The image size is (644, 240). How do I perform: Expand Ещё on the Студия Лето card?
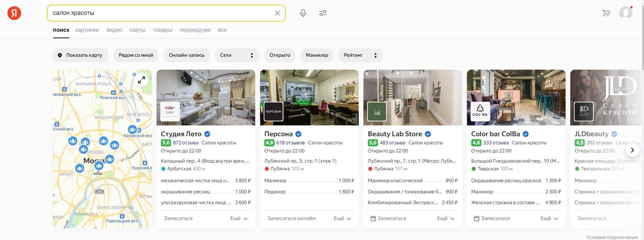pos(239,218)
